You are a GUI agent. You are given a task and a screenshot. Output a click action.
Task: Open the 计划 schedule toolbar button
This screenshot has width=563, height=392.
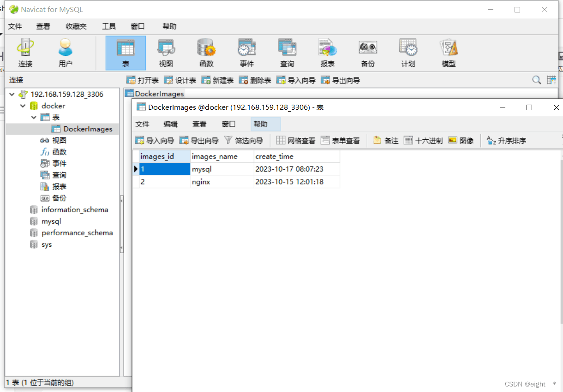tap(408, 53)
